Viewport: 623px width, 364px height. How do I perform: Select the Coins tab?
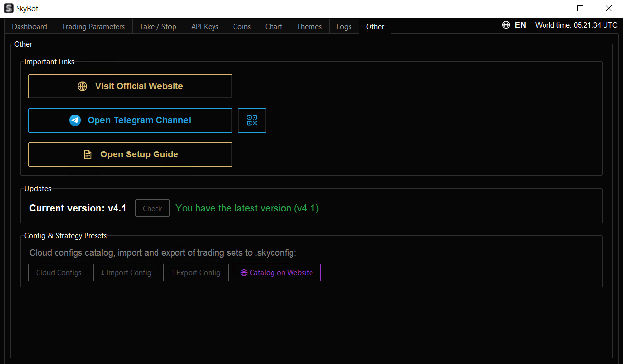[242, 27]
